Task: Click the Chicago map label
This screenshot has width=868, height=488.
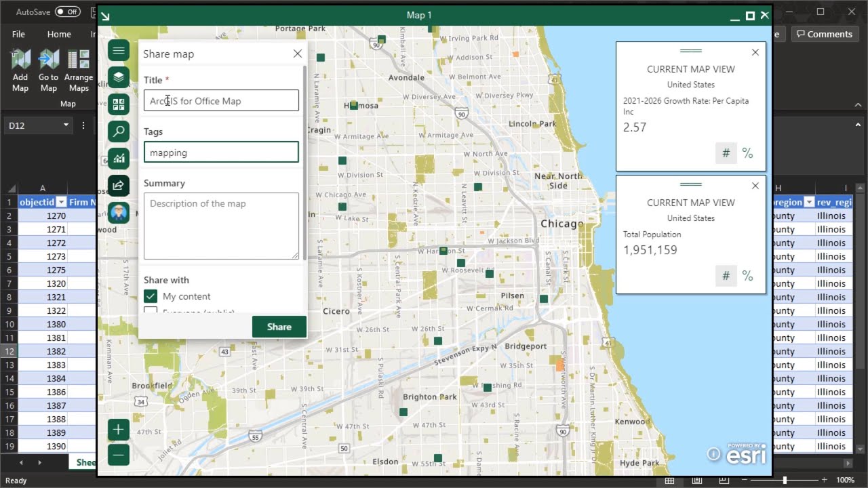Action: coord(561,224)
